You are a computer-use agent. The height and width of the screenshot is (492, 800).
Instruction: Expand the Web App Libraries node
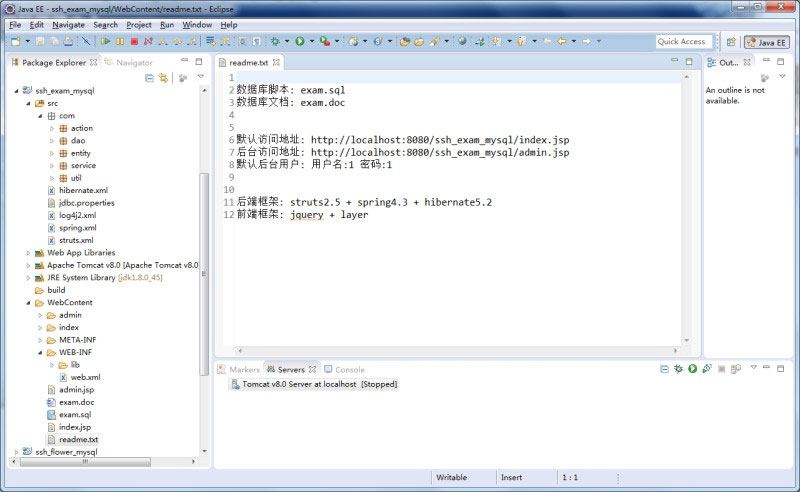pos(29,253)
